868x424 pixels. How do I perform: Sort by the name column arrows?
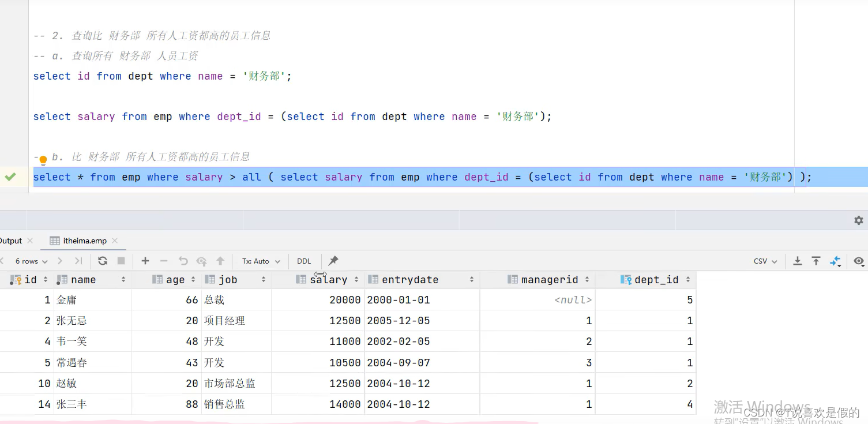(x=123, y=279)
